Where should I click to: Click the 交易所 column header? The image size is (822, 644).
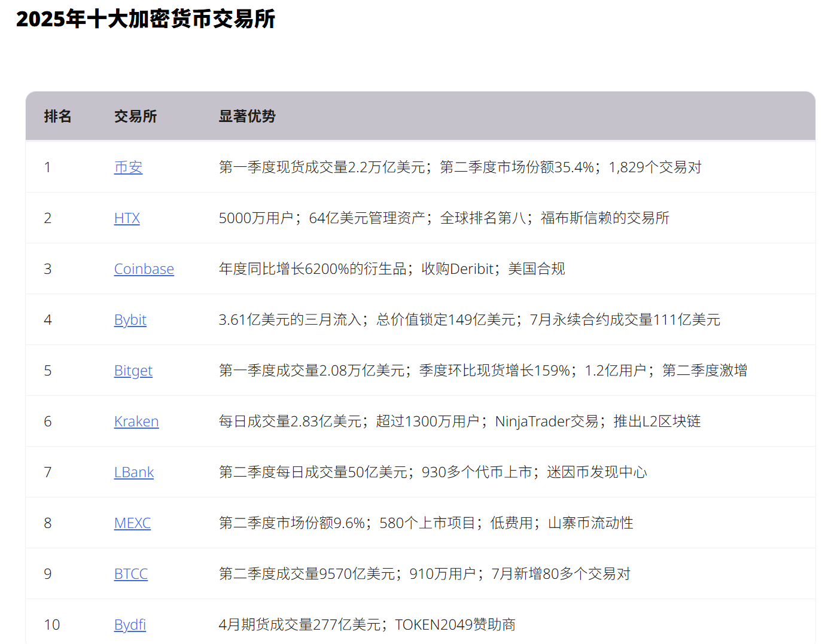[135, 117]
